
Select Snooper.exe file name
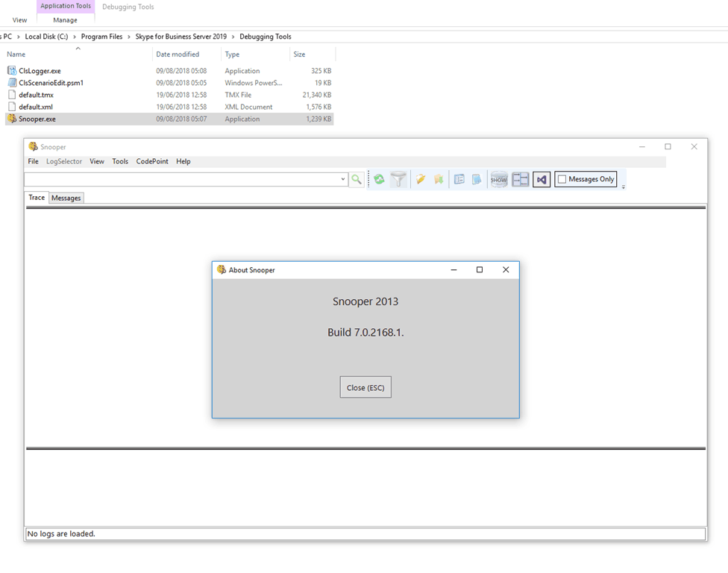point(37,119)
